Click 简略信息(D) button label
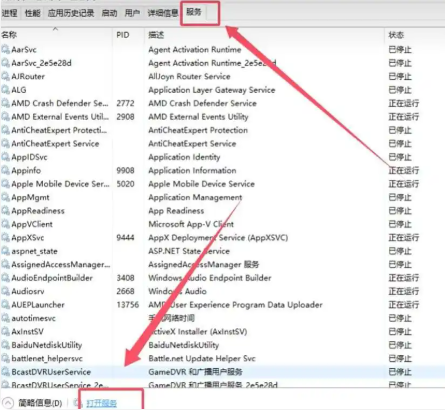The height and width of the screenshot is (412, 445). pos(40,403)
